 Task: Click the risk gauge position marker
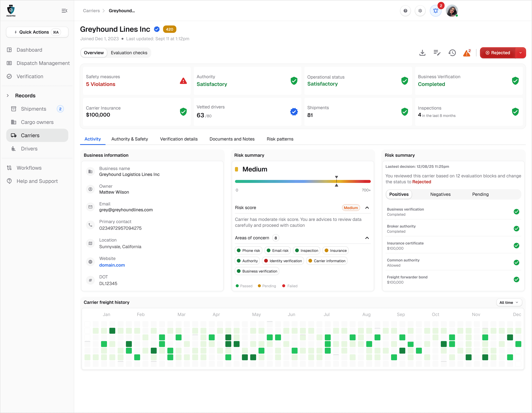point(336,181)
